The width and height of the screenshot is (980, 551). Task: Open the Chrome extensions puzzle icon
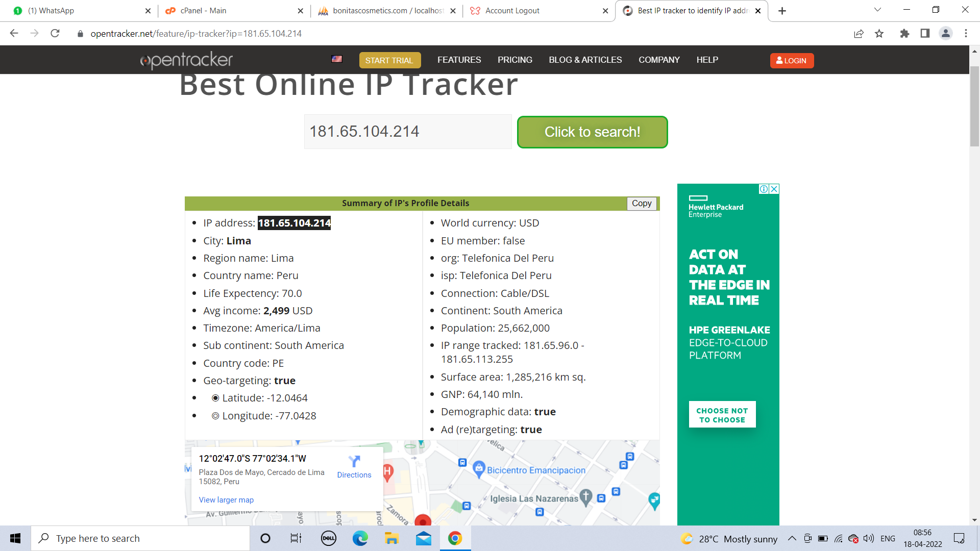904,34
